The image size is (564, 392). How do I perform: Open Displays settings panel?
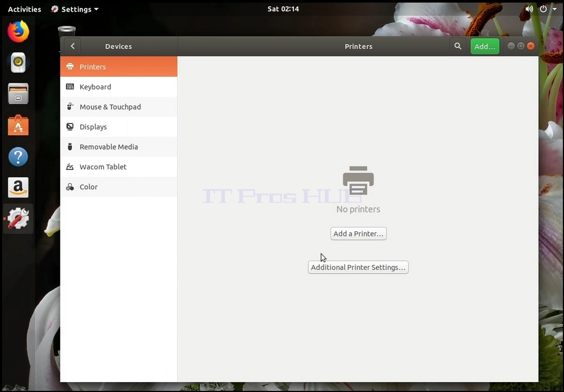[119, 127]
